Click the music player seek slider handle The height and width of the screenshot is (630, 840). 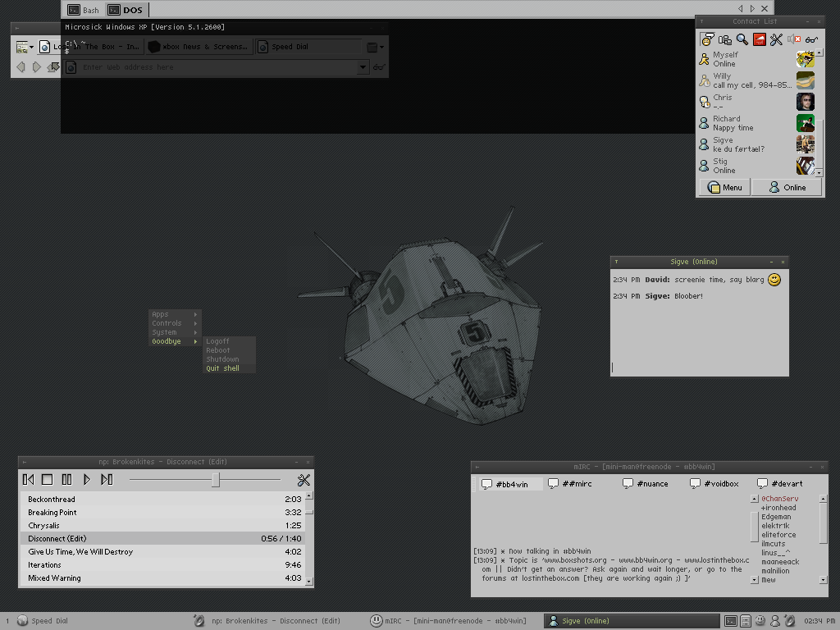[x=216, y=480]
